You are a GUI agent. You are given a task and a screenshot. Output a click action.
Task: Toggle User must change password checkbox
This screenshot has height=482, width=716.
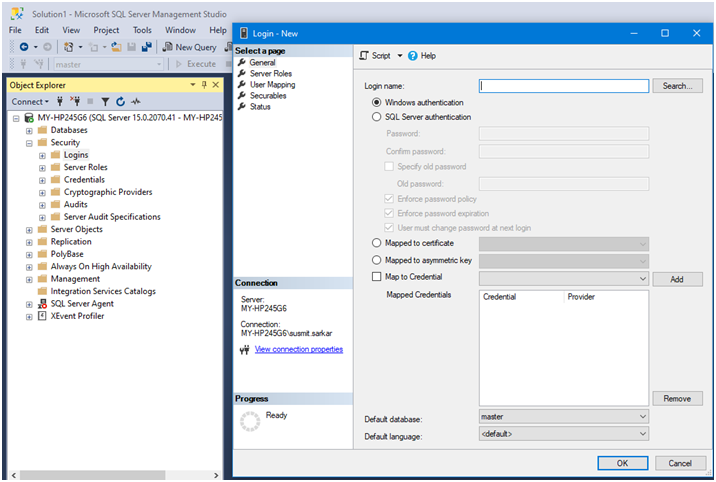389,227
